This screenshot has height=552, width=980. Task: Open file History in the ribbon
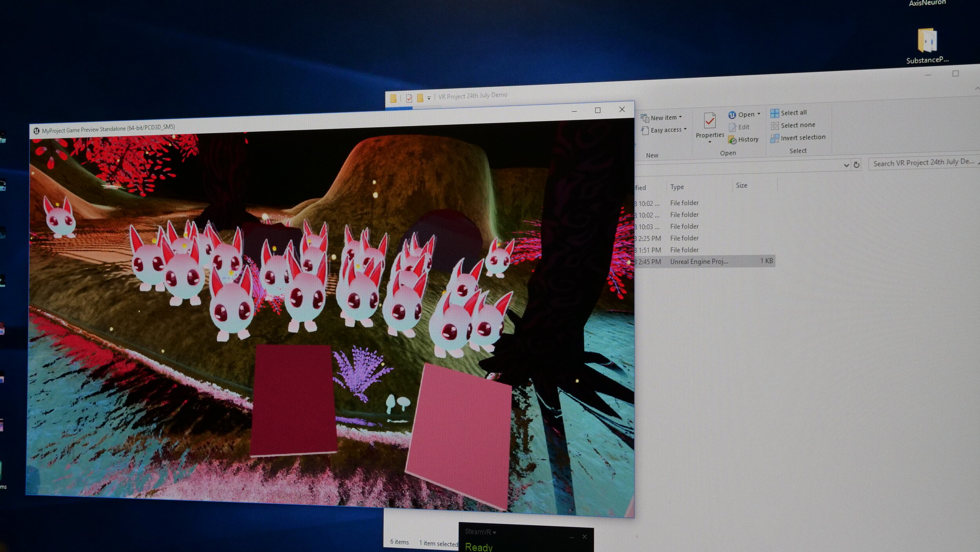[743, 139]
